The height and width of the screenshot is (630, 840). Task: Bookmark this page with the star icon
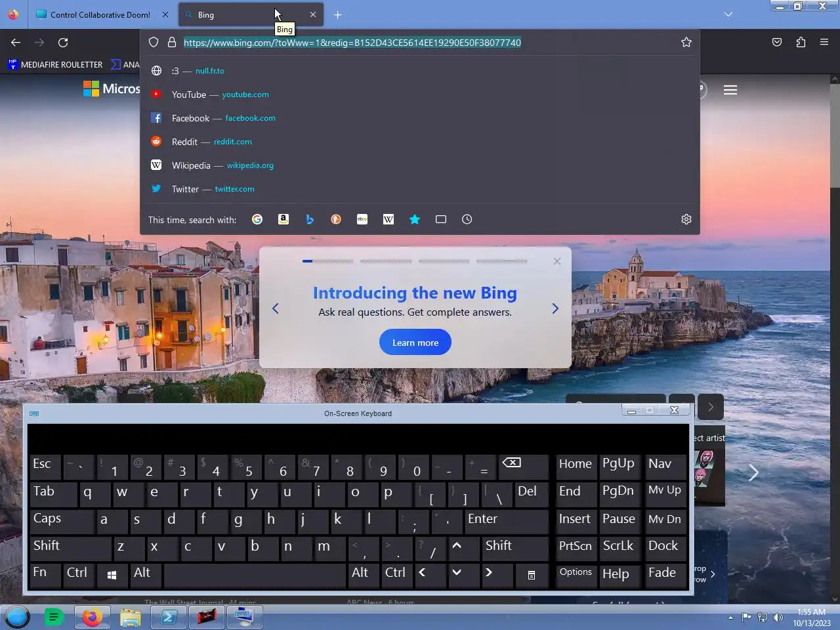(x=686, y=42)
